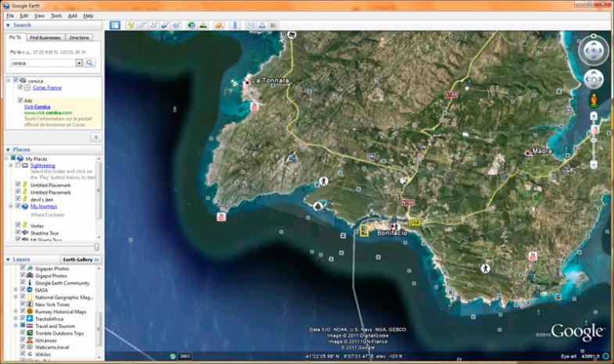Toggle the sidebar panel toolbar button
614x364 pixels.
coord(115,25)
